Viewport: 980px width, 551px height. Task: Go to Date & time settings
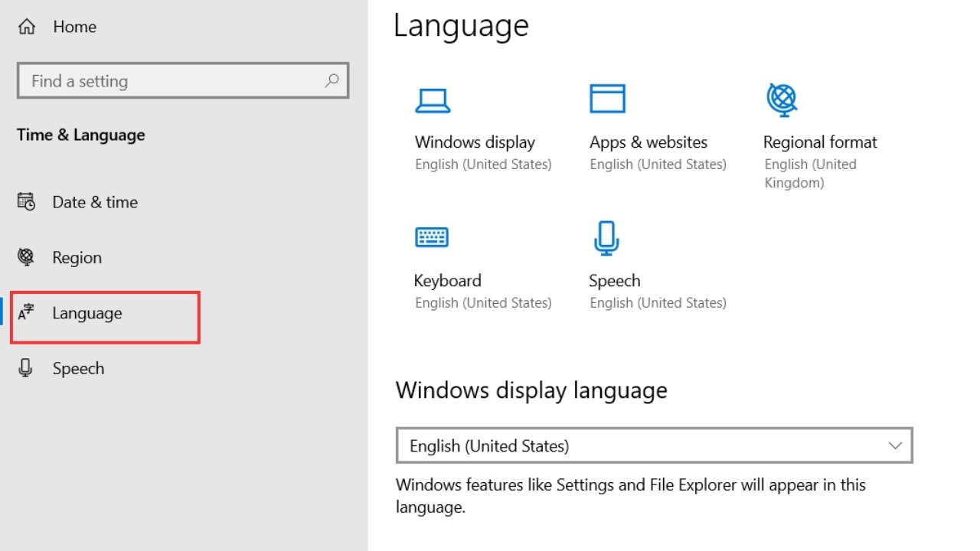tap(95, 202)
